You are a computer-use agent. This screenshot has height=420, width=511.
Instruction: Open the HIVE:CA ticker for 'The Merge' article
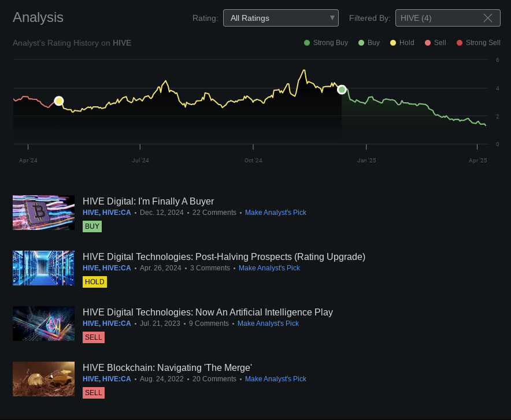(116, 379)
